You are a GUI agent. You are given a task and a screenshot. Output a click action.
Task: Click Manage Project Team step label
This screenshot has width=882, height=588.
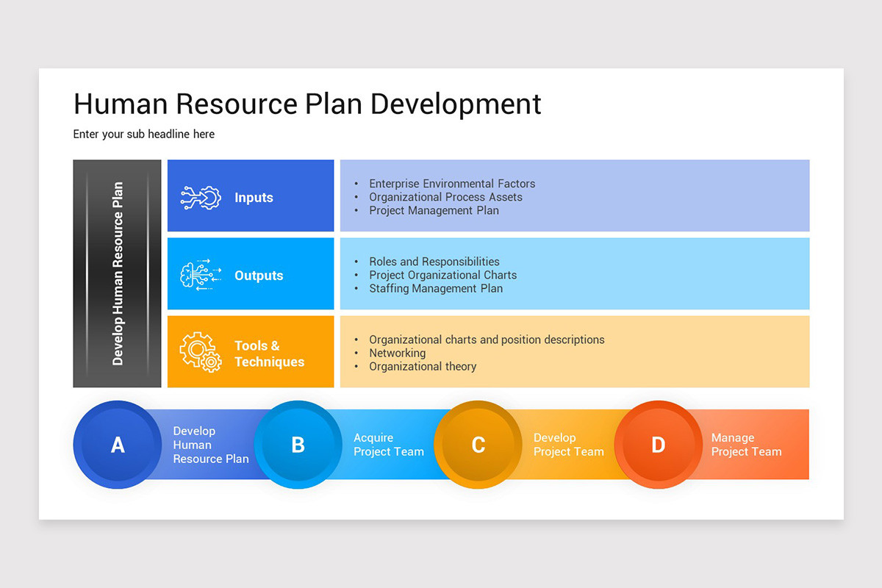click(747, 445)
